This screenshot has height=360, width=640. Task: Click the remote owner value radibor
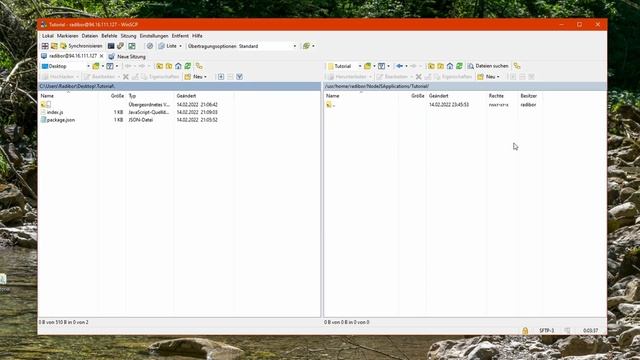pos(528,104)
